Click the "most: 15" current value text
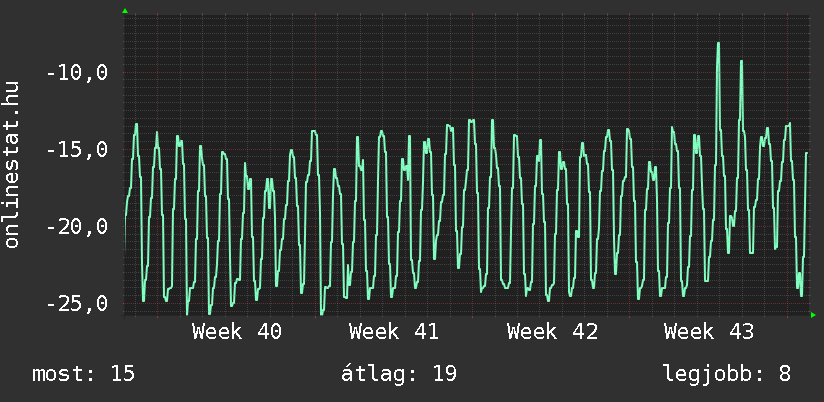Screen dimensions: 824x402 pyautogui.click(x=84, y=375)
